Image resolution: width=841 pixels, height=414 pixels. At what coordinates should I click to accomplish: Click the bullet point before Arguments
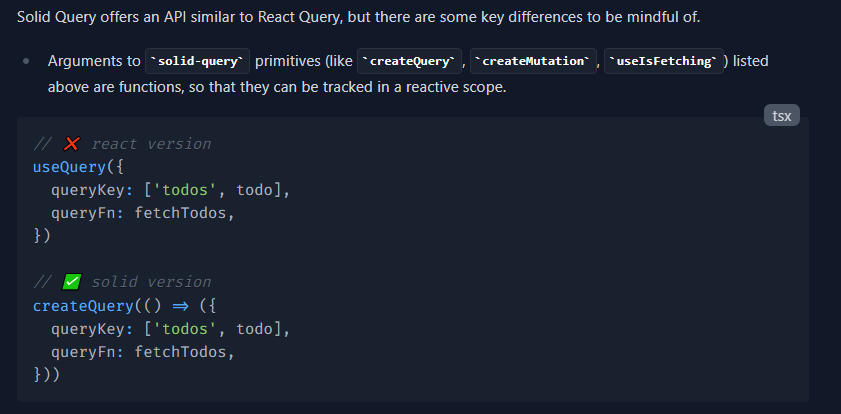pos(27,62)
